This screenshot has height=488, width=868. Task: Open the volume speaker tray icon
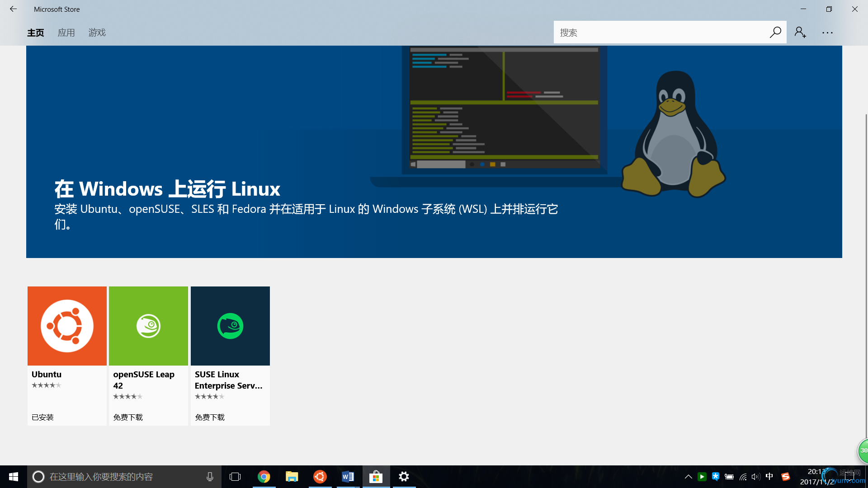point(756,477)
